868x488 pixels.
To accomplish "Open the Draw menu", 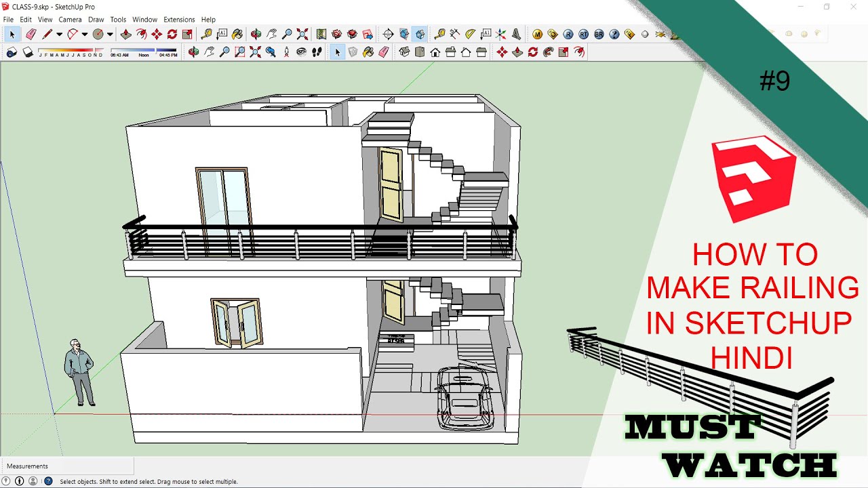I will [x=96, y=20].
